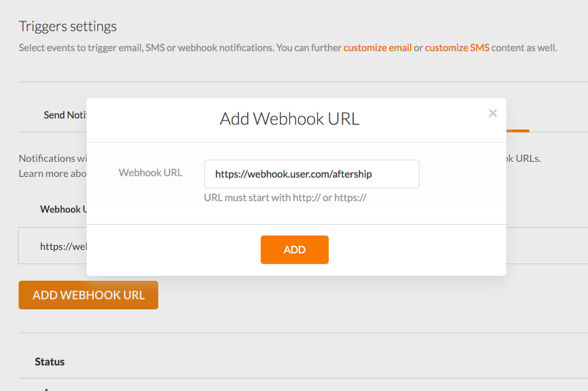Switch to the Send Notifications tab

click(x=65, y=115)
